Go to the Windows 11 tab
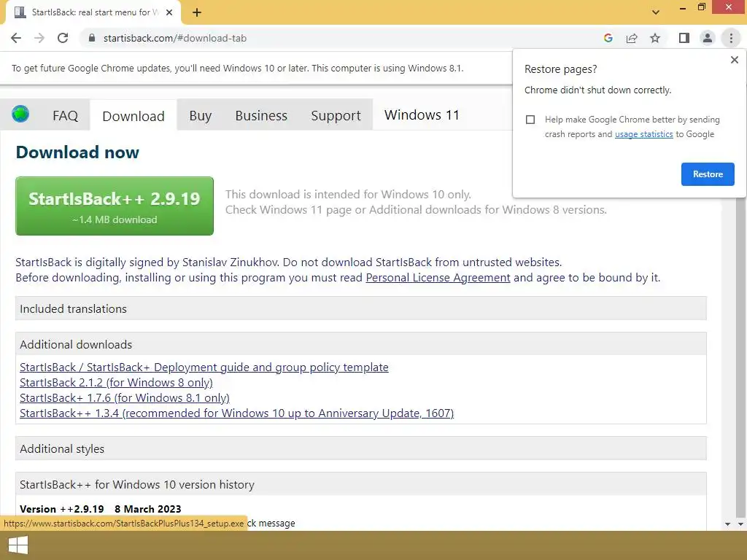Image resolution: width=747 pixels, height=560 pixels. [422, 114]
